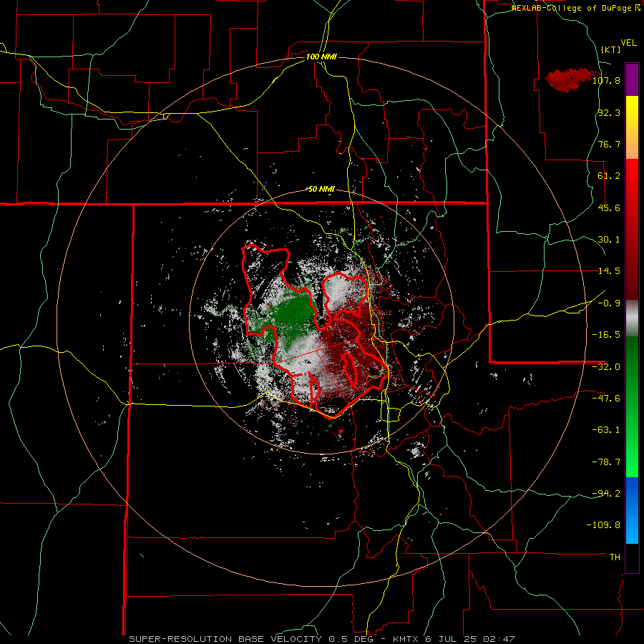Viewport: 644px width, 644px height.
Task: Click the VEL product label
Action: point(628,43)
